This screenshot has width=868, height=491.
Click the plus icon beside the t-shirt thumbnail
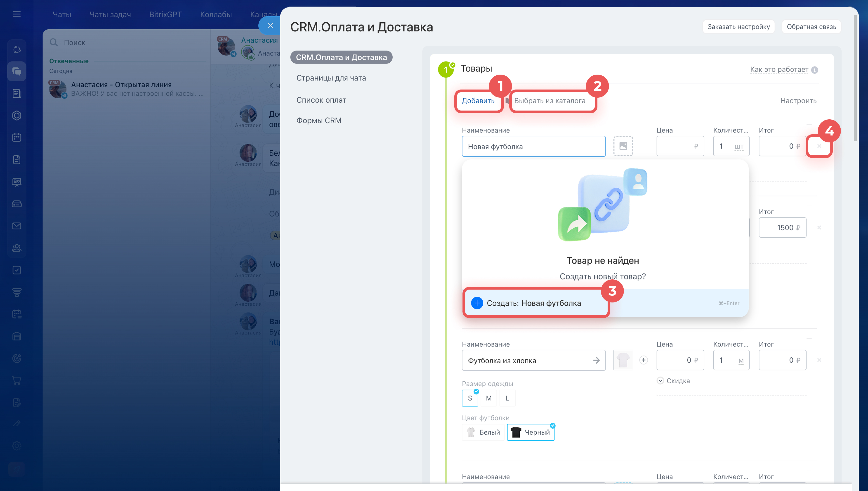(x=643, y=360)
